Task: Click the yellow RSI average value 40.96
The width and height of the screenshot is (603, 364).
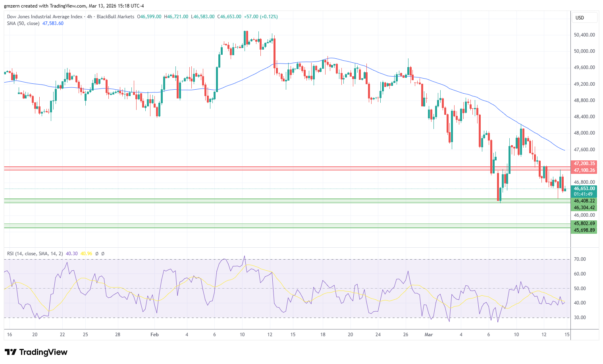Action: coord(86,254)
